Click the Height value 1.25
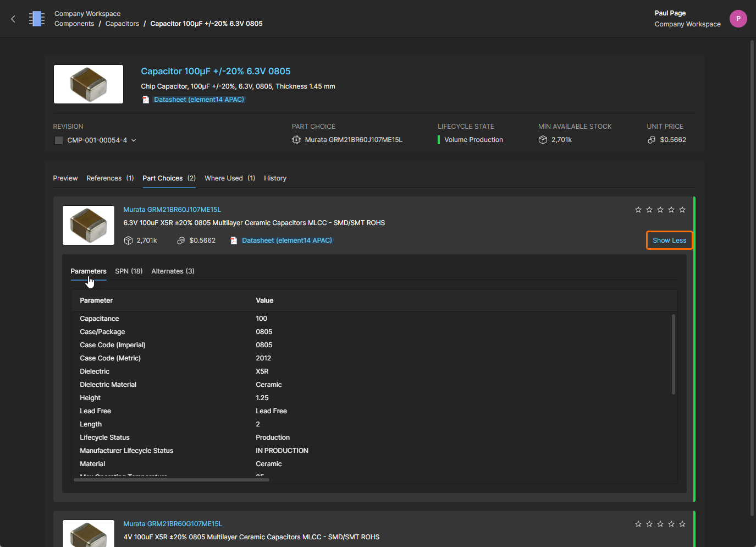The height and width of the screenshot is (547, 756). (262, 398)
